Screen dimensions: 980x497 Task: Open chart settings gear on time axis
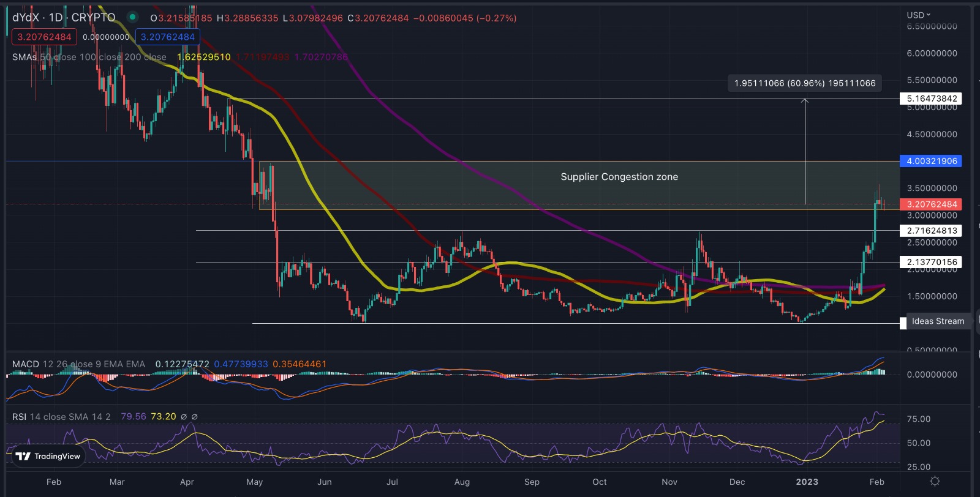[x=935, y=481]
